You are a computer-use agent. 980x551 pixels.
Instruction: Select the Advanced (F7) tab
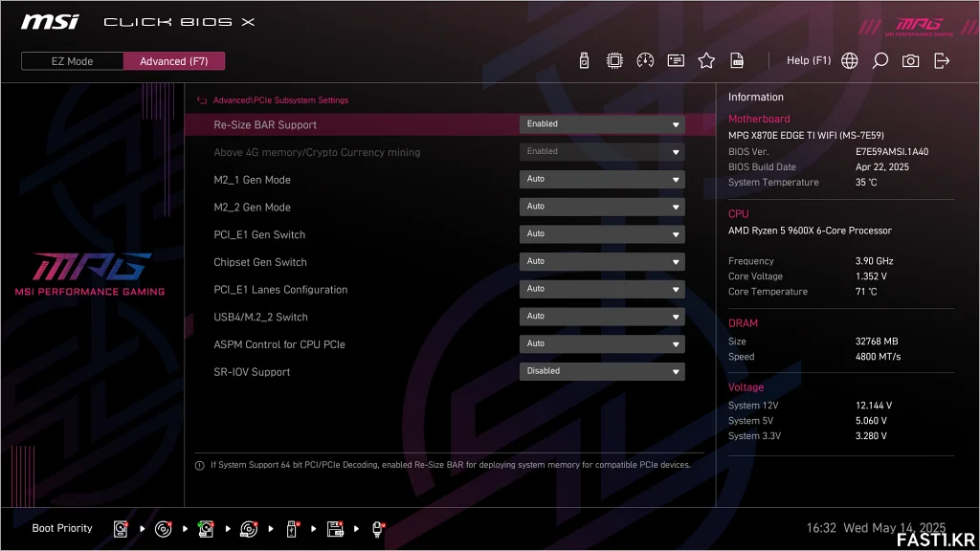174,61
